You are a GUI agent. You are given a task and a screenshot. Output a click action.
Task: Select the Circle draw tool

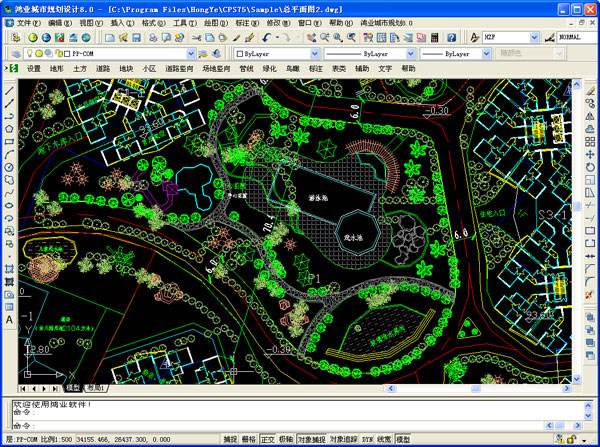[x=9, y=167]
